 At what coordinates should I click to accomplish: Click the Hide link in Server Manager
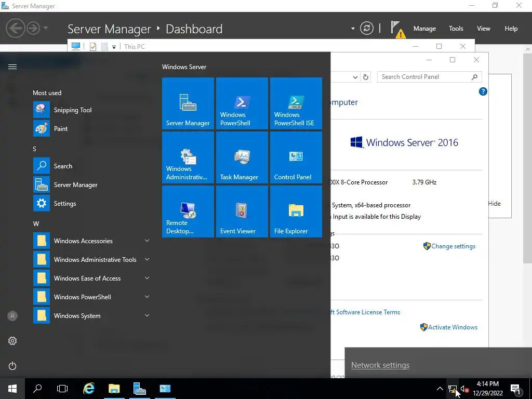point(495,204)
